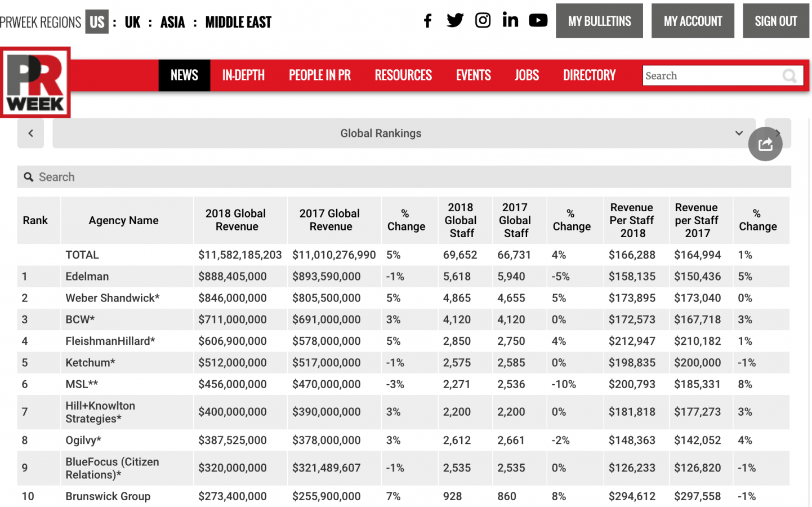
Task: Click $11,582,185,203 total revenue cell
Action: point(240,255)
